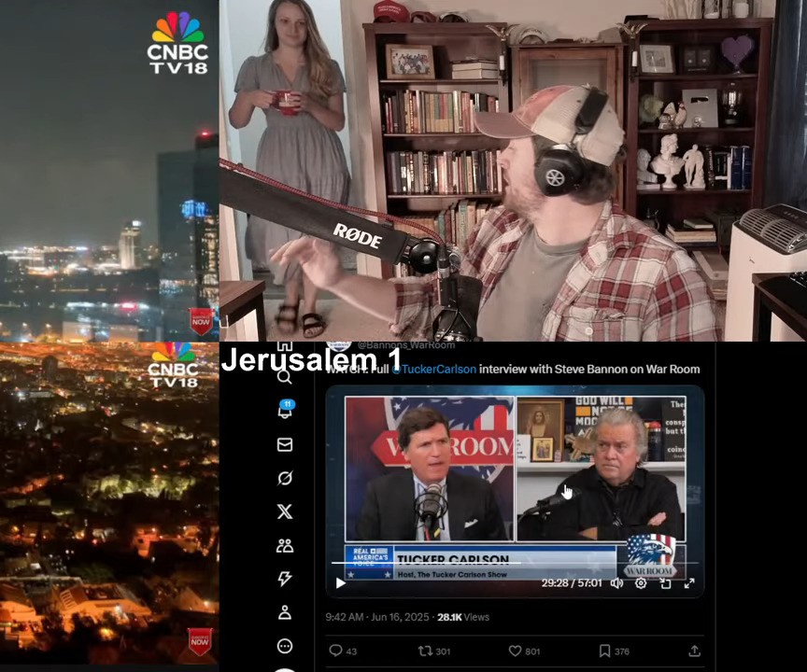This screenshot has height=672, width=807.
Task: Bookmark the tweet showing 376 bookmarks
Action: 614,651
